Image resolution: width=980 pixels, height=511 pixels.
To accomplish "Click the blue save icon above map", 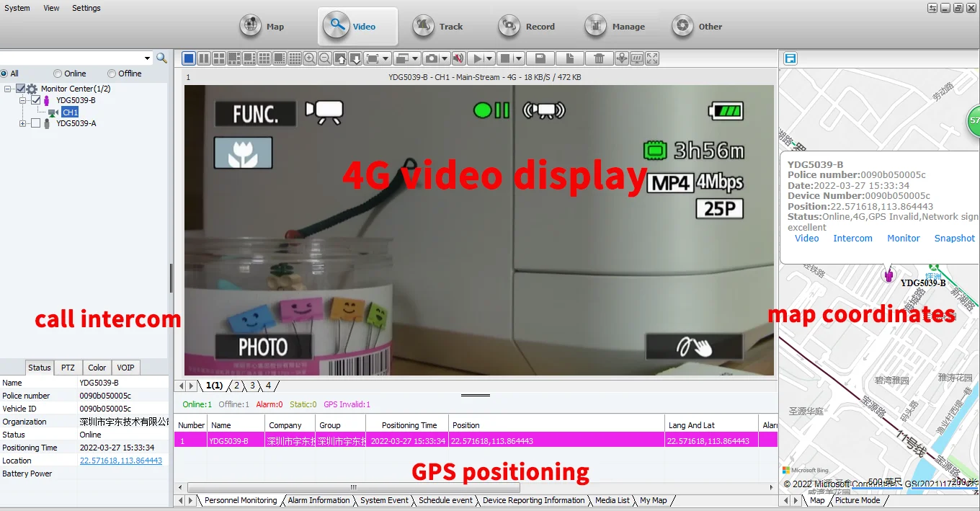I will pos(790,58).
